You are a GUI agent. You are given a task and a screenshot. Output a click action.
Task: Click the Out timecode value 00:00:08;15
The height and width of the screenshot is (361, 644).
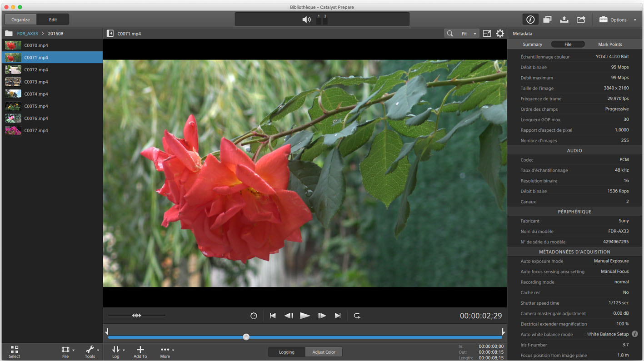(491, 352)
